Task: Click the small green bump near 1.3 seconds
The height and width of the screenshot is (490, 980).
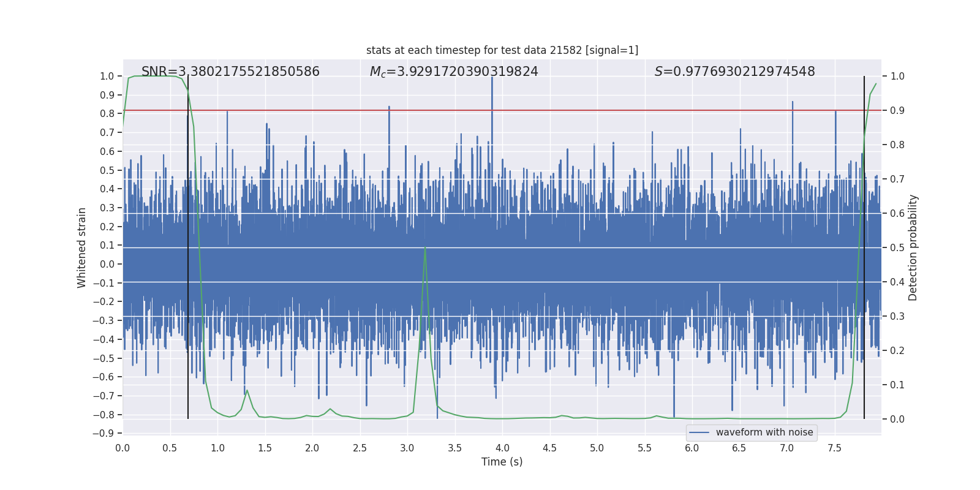Action: 247,391
